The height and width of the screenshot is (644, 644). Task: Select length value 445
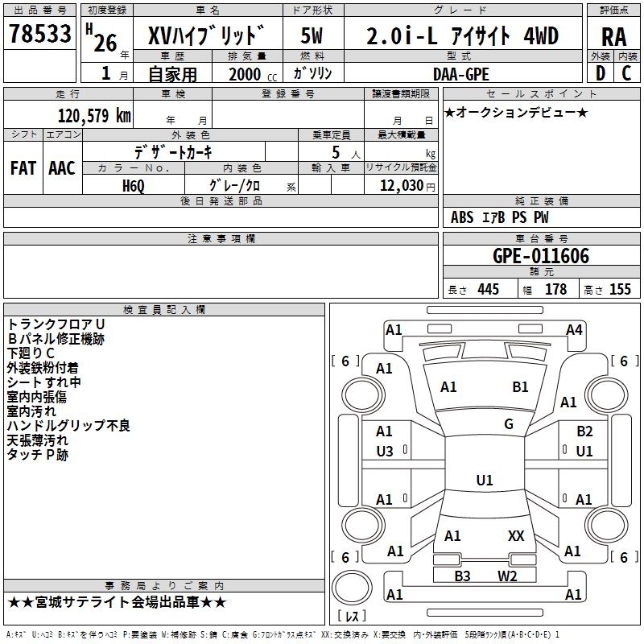(x=489, y=289)
